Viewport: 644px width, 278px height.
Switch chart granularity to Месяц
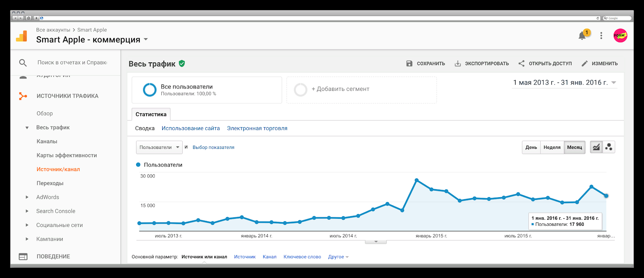click(x=575, y=147)
